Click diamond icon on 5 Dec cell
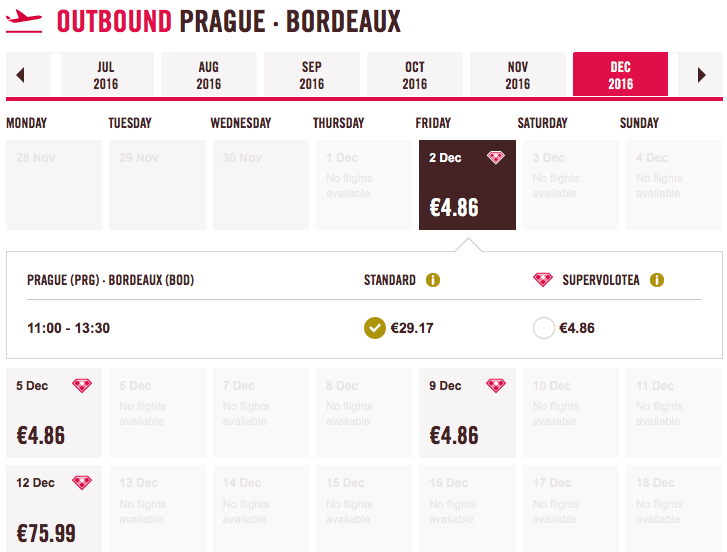The width and height of the screenshot is (727, 552). tap(82, 385)
